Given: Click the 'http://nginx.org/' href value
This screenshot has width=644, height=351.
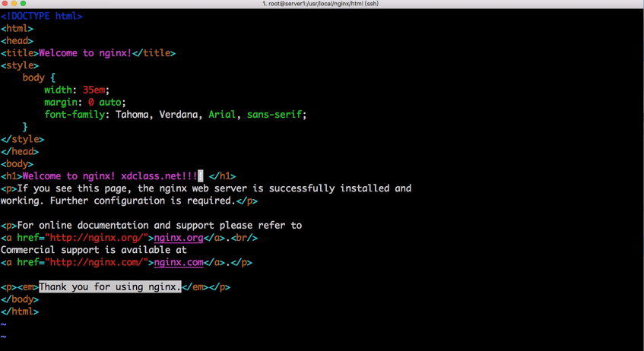Looking at the screenshot, I should click(x=96, y=238).
